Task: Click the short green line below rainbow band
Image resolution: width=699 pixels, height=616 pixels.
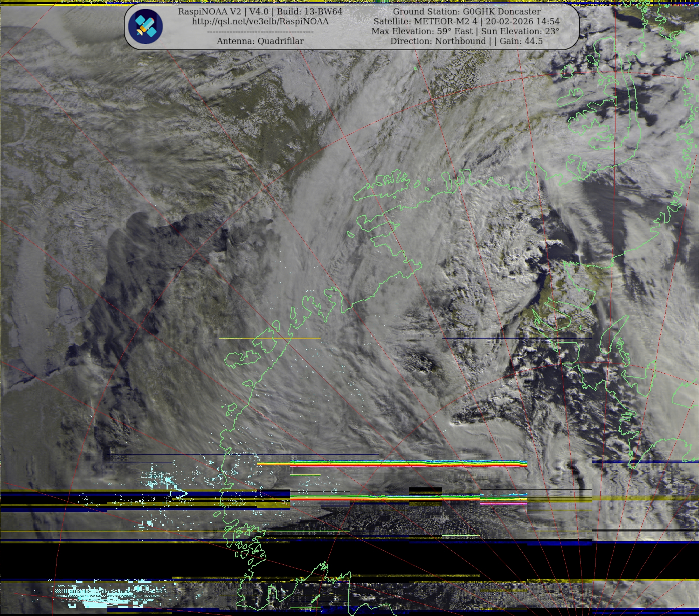Action: [x=305, y=475]
